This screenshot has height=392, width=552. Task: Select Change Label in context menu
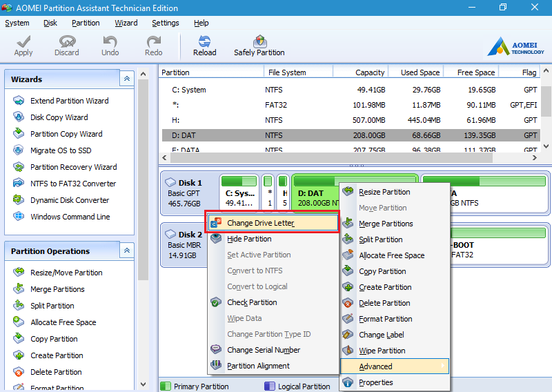395,335
